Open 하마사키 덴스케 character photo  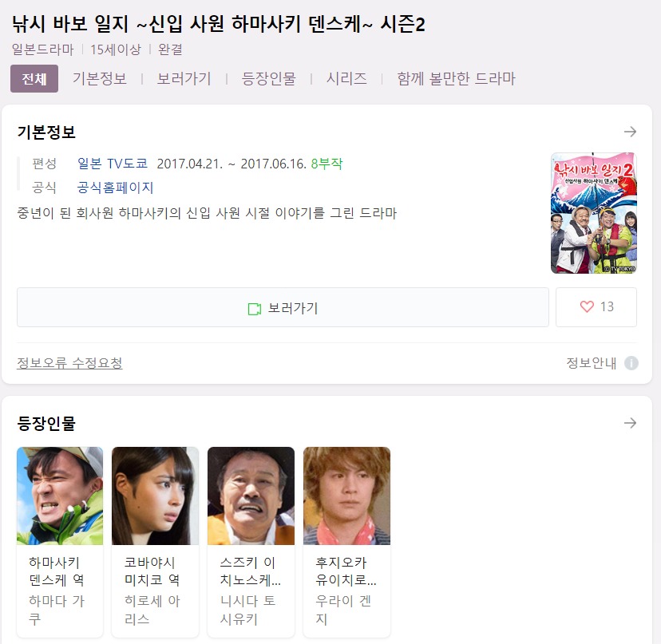click(x=60, y=496)
